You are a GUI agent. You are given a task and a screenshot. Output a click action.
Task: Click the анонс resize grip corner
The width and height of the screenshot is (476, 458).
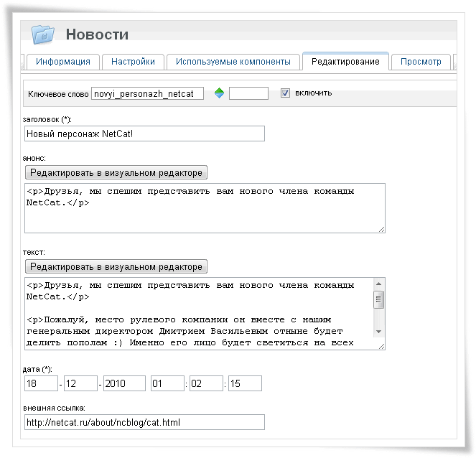click(381, 230)
